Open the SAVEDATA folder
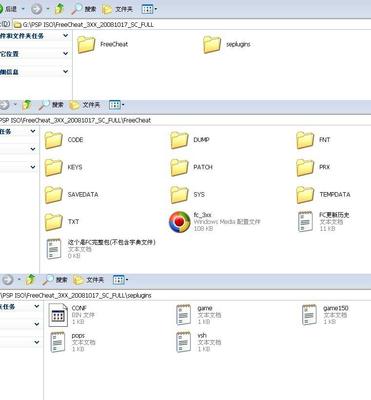Viewport: 371px width, 400px height. (72, 195)
